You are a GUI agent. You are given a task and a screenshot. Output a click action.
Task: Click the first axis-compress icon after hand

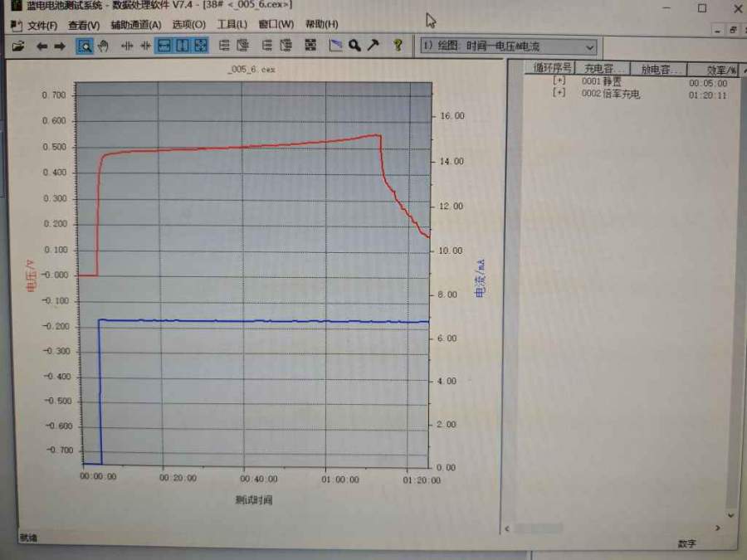(x=127, y=46)
